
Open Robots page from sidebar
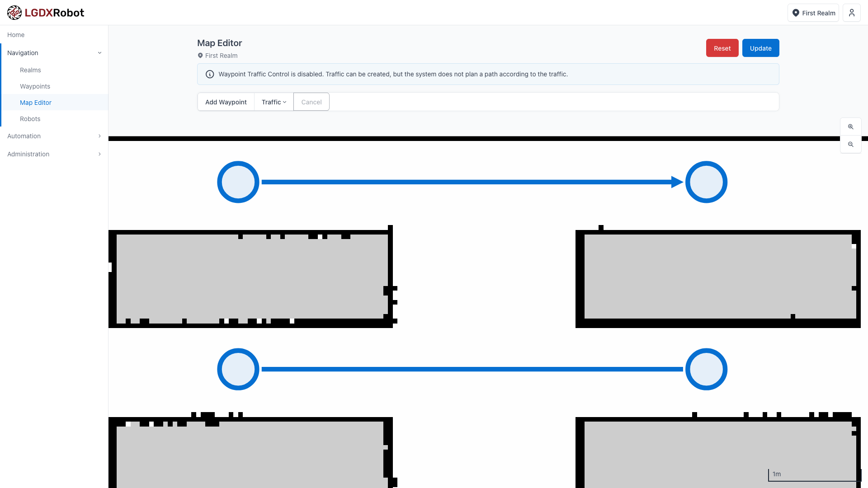point(30,119)
